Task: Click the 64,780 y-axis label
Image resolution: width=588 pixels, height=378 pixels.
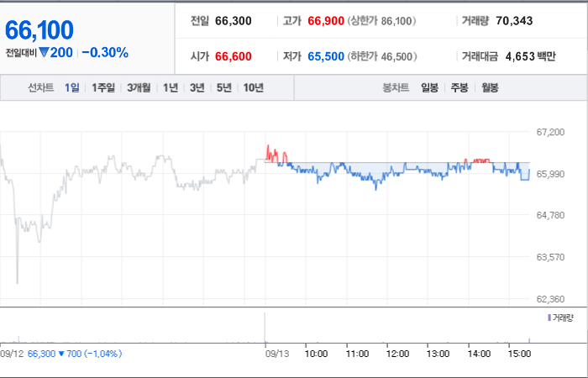Action: click(x=550, y=215)
